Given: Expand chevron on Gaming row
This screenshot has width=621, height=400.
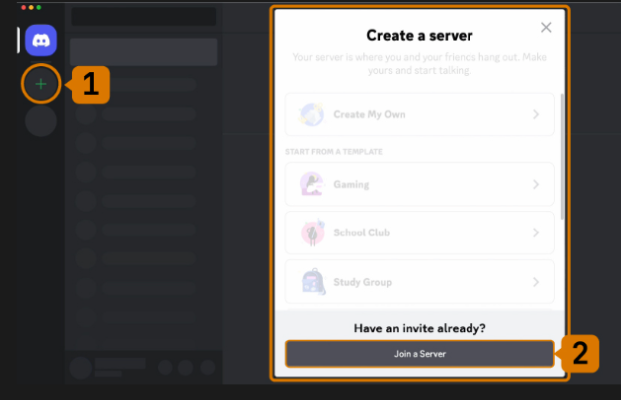Looking at the screenshot, I should [536, 185].
